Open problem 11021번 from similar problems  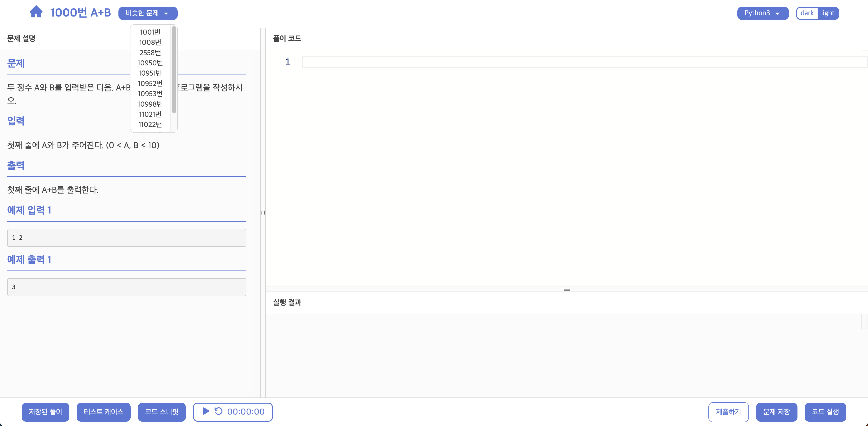coord(150,114)
